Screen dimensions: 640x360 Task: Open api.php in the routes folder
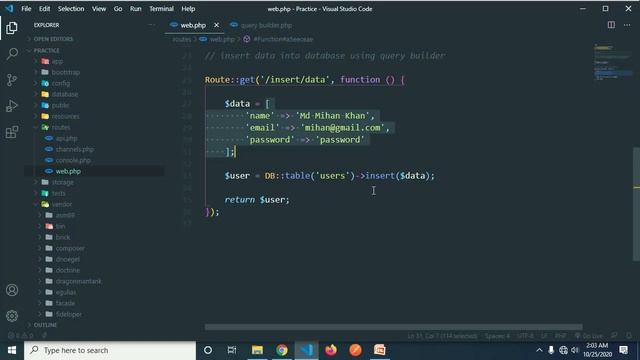[x=67, y=138]
